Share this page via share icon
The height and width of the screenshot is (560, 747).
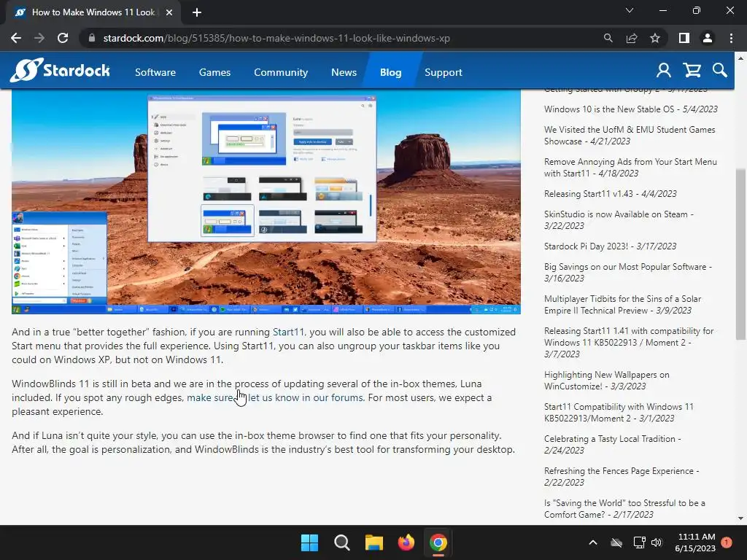tap(632, 38)
